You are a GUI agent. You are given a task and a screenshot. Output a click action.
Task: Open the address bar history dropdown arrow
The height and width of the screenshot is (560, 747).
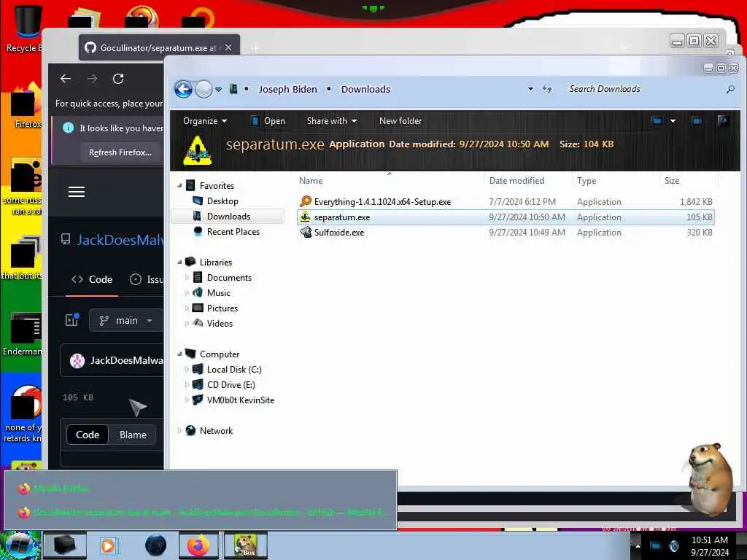click(530, 89)
